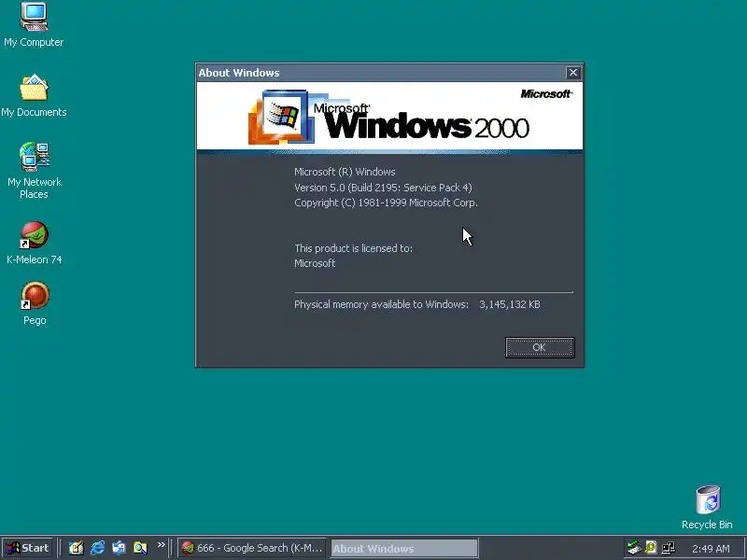This screenshot has width=747, height=560.
Task: Click the 2:49 AM taskbar clock
Action: point(711,549)
